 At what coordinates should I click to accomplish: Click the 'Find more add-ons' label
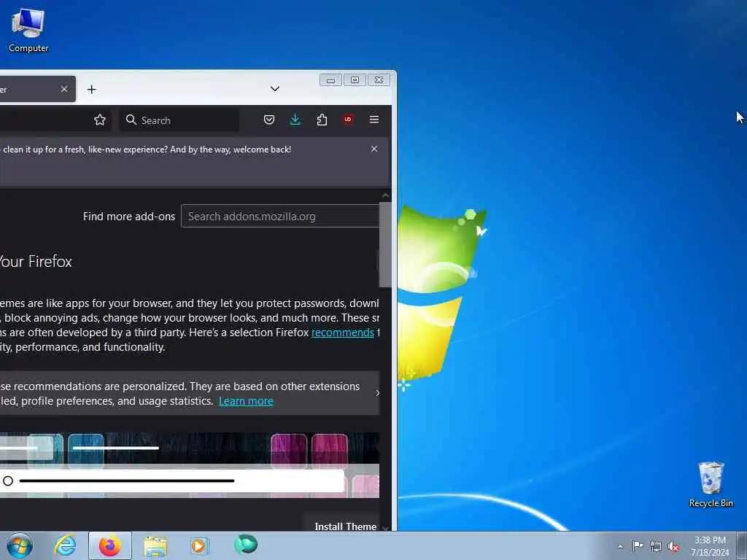129,216
